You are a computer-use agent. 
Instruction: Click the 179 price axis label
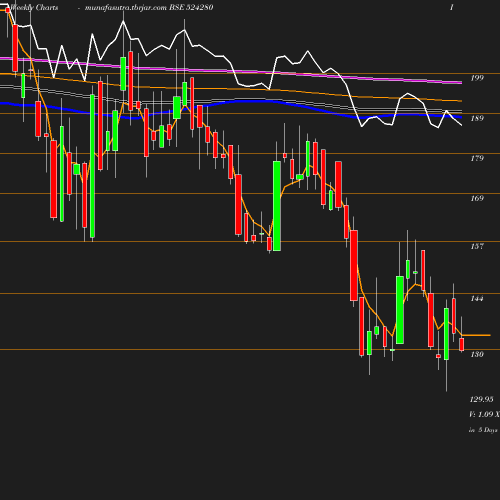click(477, 158)
